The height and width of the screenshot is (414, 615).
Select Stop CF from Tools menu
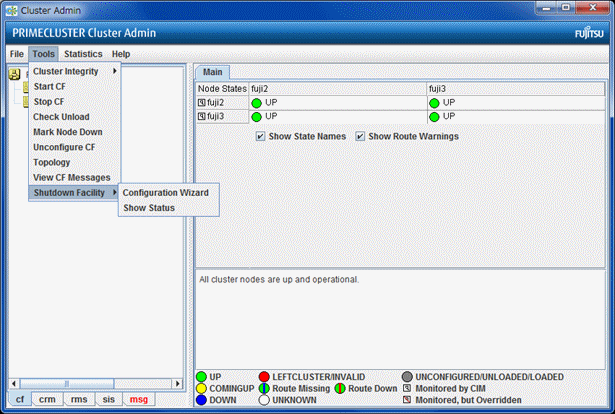(x=75, y=102)
